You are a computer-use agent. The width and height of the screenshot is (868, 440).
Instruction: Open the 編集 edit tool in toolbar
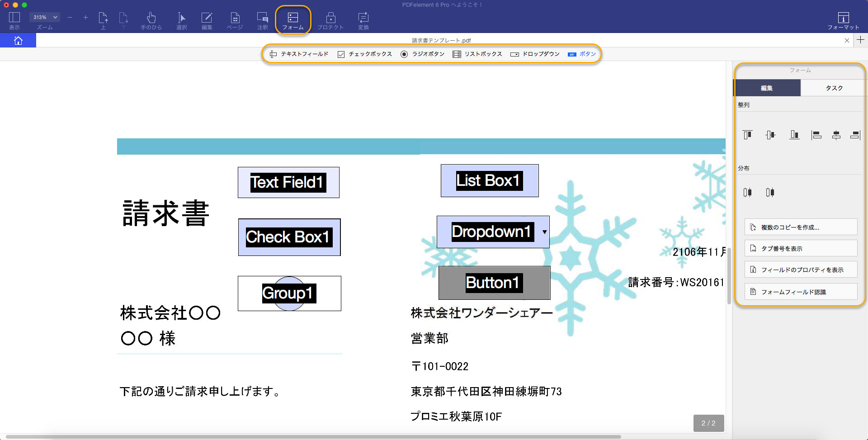point(207,20)
